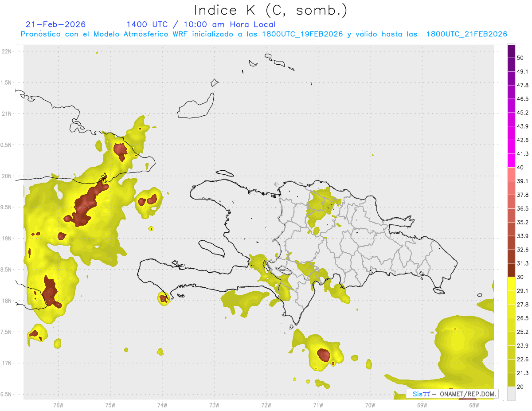This screenshot has height=411, width=532.
Task: Click the colorbar value "49.1"
Action: [523, 71]
